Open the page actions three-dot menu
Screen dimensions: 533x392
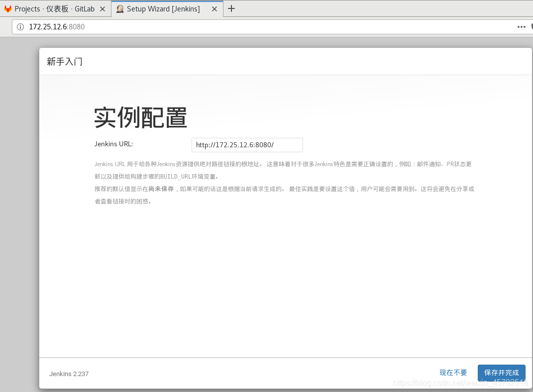(521, 27)
